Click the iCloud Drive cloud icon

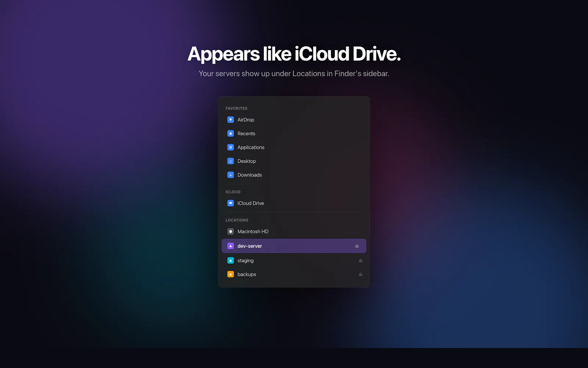[230, 203]
